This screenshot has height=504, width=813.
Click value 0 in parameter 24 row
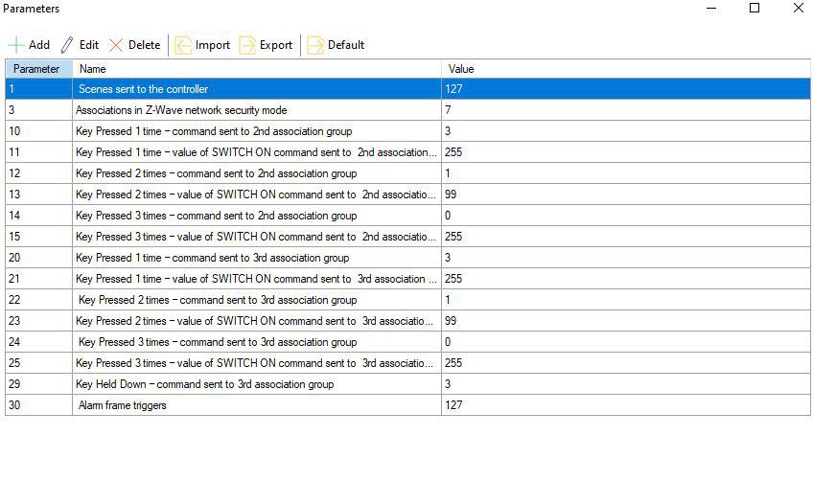(x=448, y=342)
